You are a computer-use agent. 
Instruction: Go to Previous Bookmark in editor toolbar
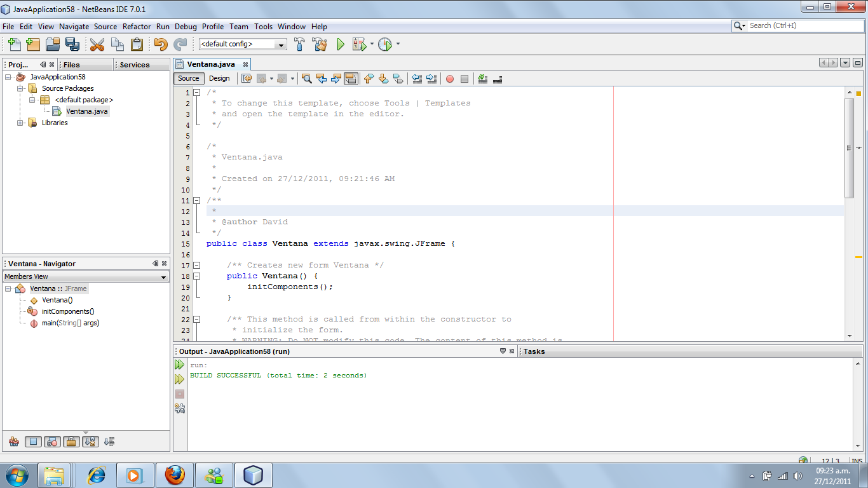click(369, 79)
